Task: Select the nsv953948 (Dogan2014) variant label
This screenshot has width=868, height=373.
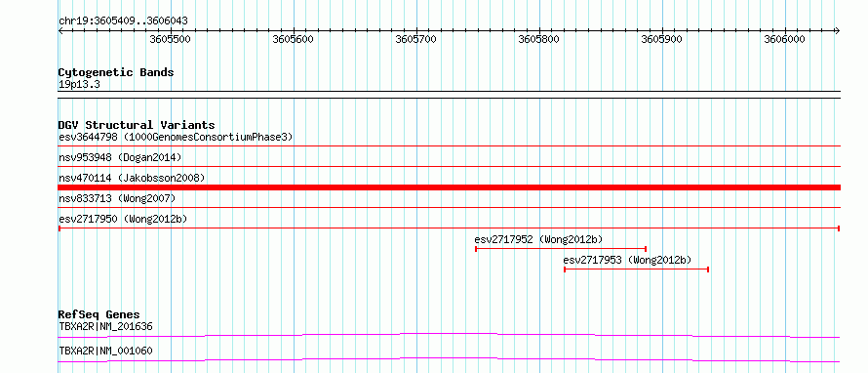Action: (120, 157)
